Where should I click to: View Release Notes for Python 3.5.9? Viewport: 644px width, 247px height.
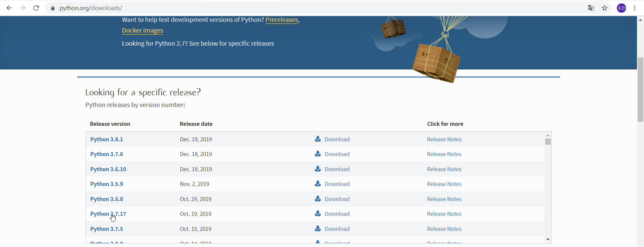point(444,184)
